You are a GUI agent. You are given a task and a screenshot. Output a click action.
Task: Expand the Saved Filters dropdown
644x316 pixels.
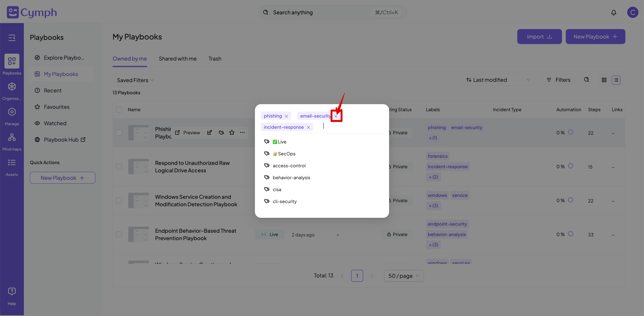(135, 80)
